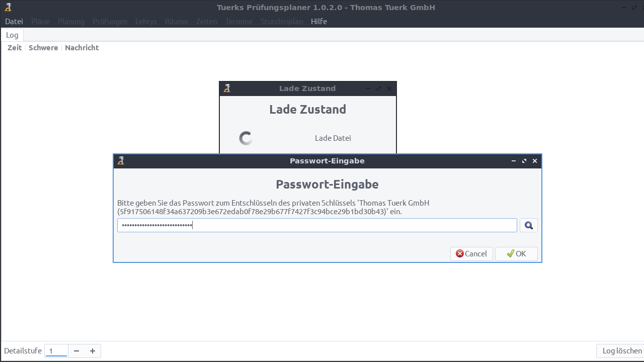Image resolution: width=644 pixels, height=362 pixels.
Task: Click the app icon in the Lade Zustand title bar
Action: (227, 88)
